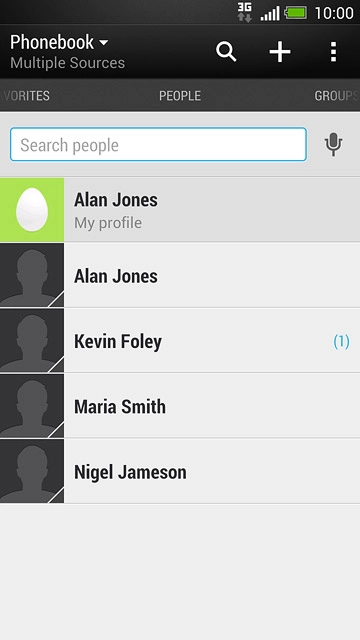Tap the egg avatar for My profile

(32, 210)
